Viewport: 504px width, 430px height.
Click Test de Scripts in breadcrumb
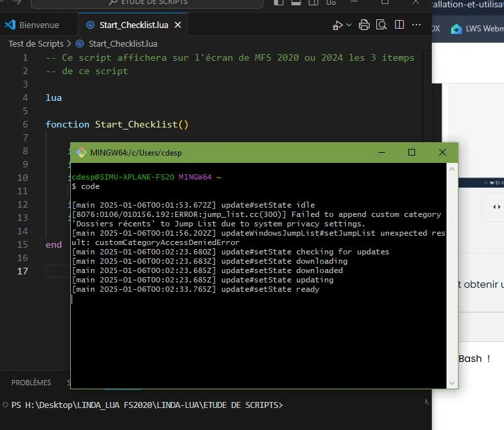click(x=35, y=43)
